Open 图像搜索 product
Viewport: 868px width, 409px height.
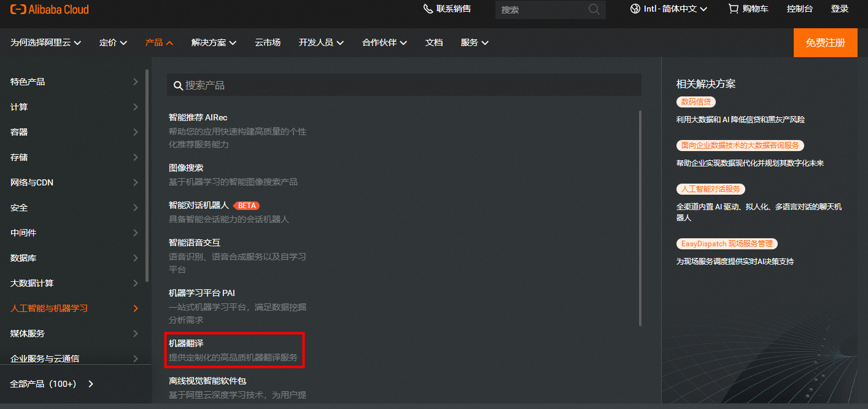(x=186, y=168)
